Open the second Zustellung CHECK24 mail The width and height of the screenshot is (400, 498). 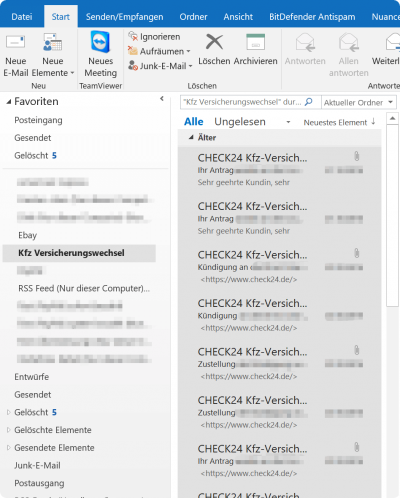(279, 412)
